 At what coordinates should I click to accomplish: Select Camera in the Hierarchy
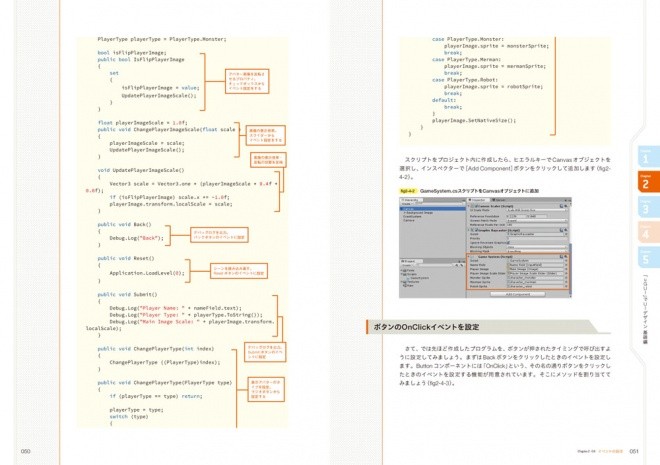409,220
